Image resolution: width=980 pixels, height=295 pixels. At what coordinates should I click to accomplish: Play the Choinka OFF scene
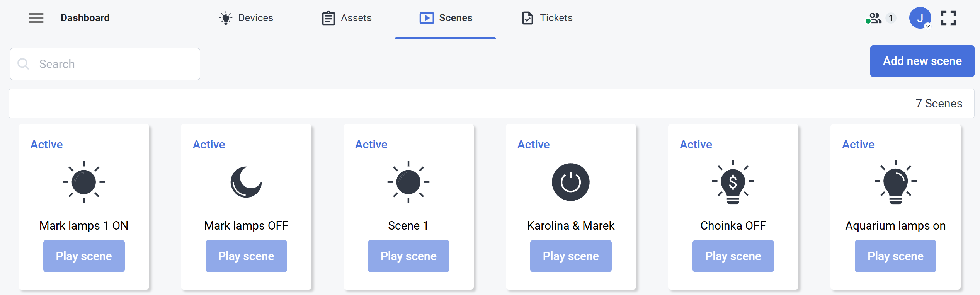733,256
